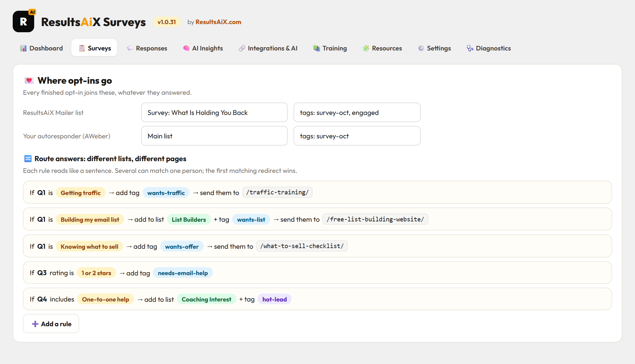This screenshot has width=635, height=364.
Task: Click the Knowing what to sell chip
Action: (90, 246)
